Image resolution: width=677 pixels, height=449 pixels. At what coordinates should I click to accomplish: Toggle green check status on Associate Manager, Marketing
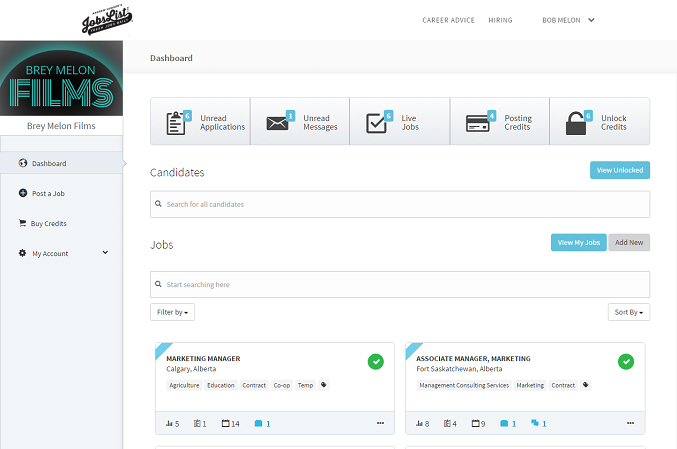(x=626, y=361)
